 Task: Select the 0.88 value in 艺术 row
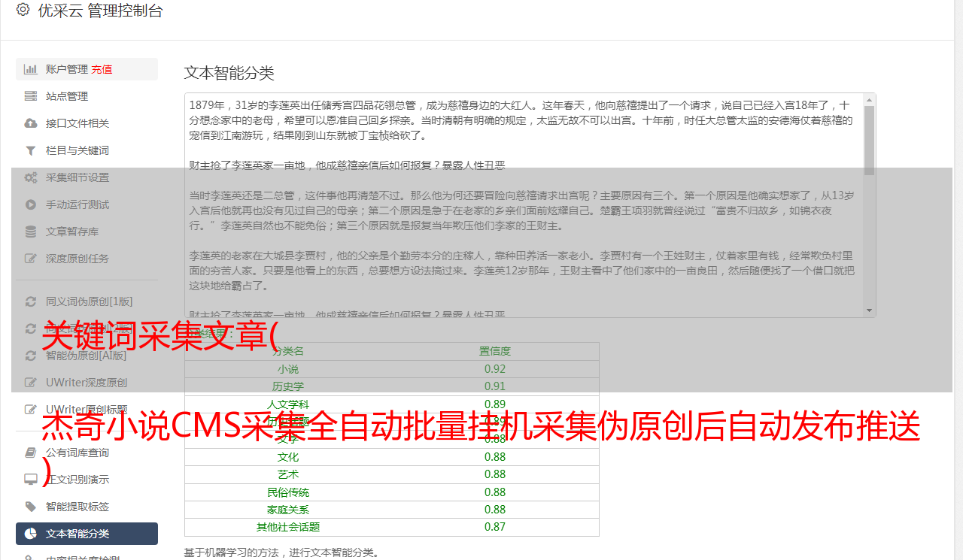click(x=495, y=474)
